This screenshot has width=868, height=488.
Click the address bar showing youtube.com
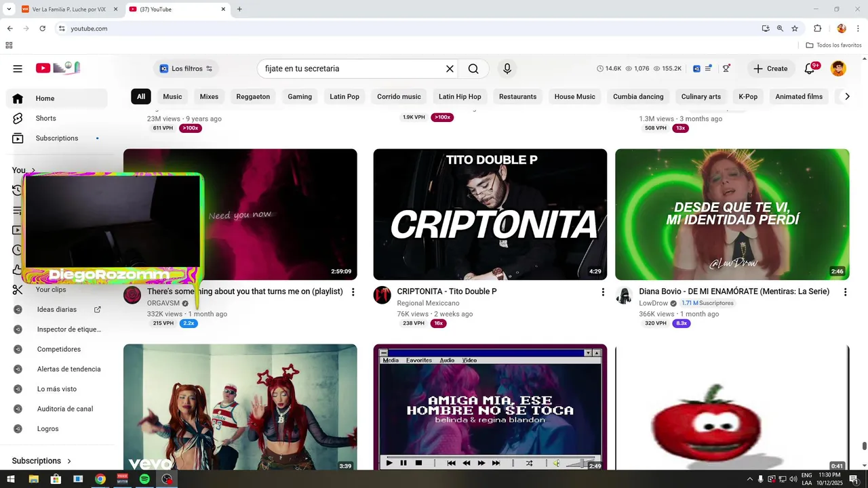pyautogui.click(x=407, y=28)
